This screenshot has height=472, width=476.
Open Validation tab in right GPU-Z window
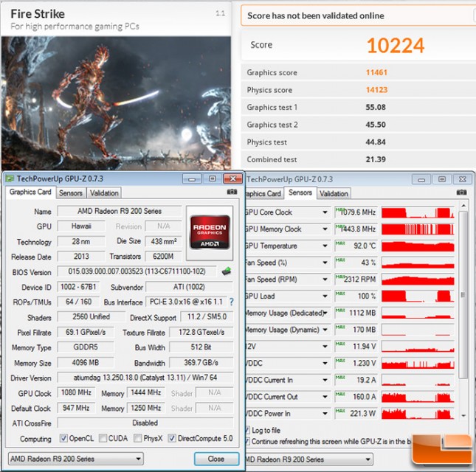[334, 193]
